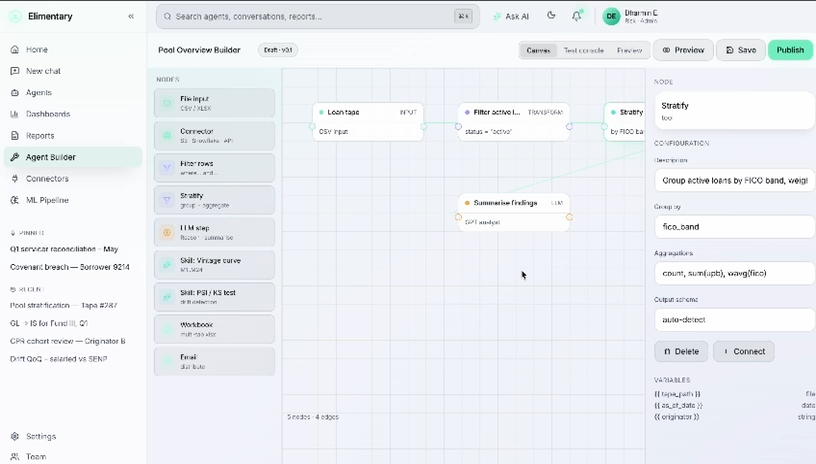This screenshot has width=816, height=464.
Task: Select Filter active node on canvas
Action: (x=514, y=122)
